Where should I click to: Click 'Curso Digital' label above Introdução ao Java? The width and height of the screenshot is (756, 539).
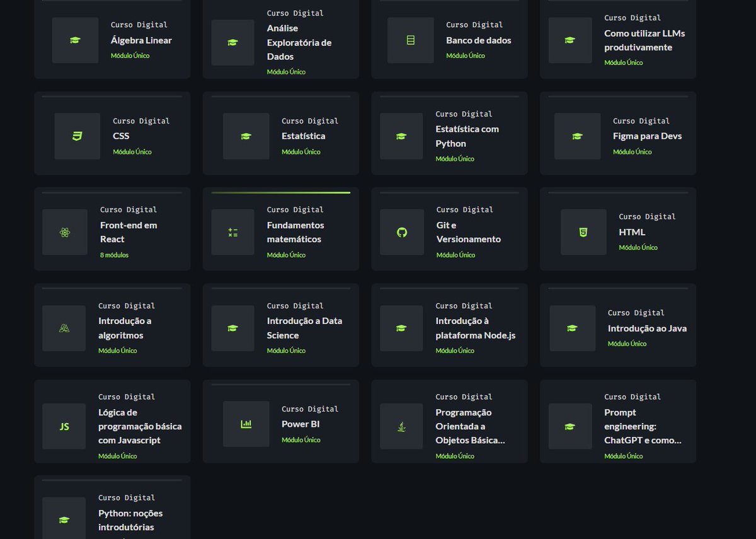[x=636, y=313]
